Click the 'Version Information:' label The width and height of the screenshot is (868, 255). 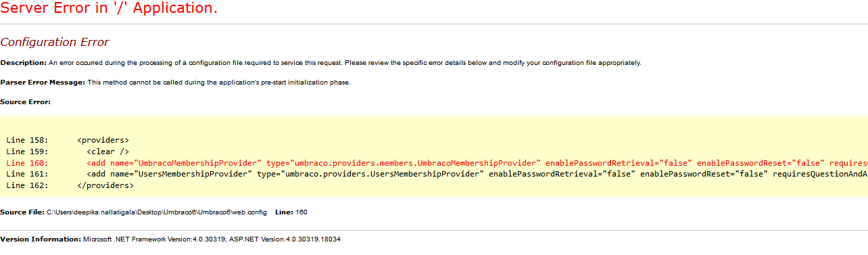point(41,239)
